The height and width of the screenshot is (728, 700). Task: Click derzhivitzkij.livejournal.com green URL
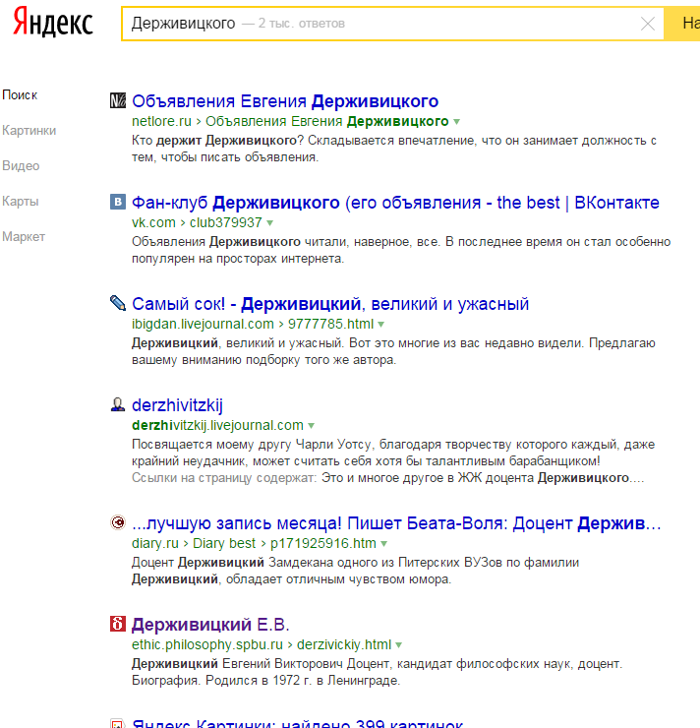point(217,425)
